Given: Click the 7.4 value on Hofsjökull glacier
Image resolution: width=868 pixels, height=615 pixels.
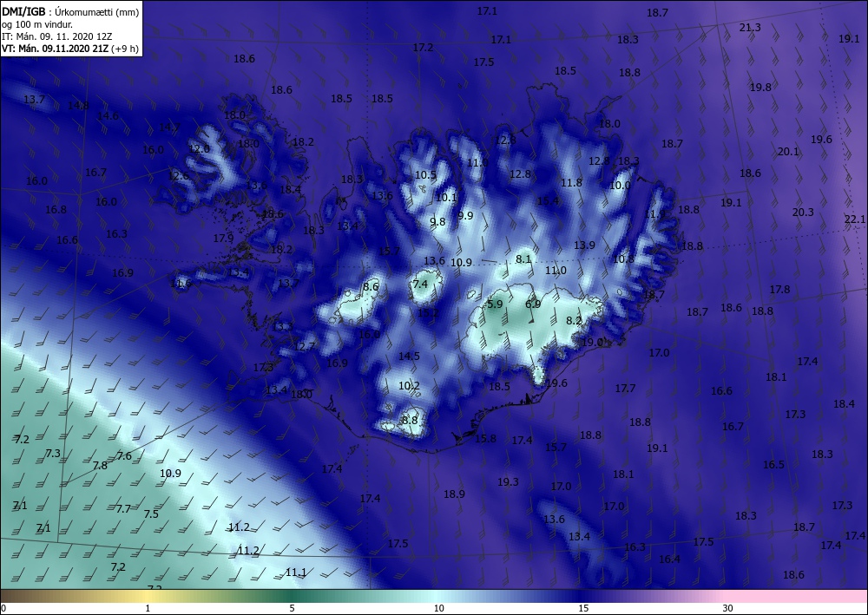Looking at the screenshot, I should pyautogui.click(x=420, y=284).
